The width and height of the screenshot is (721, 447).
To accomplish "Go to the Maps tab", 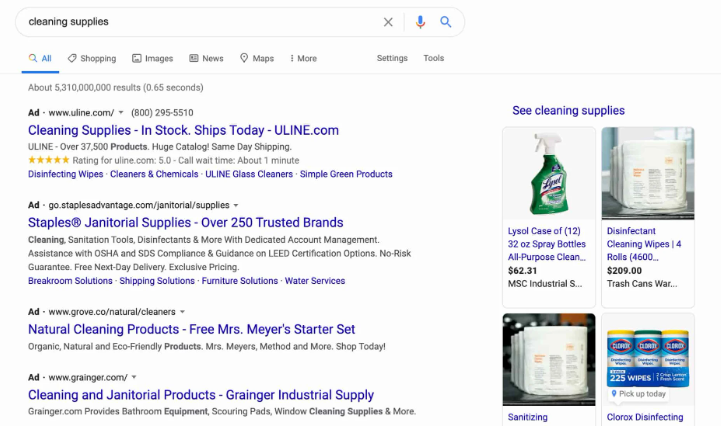I will [257, 59].
